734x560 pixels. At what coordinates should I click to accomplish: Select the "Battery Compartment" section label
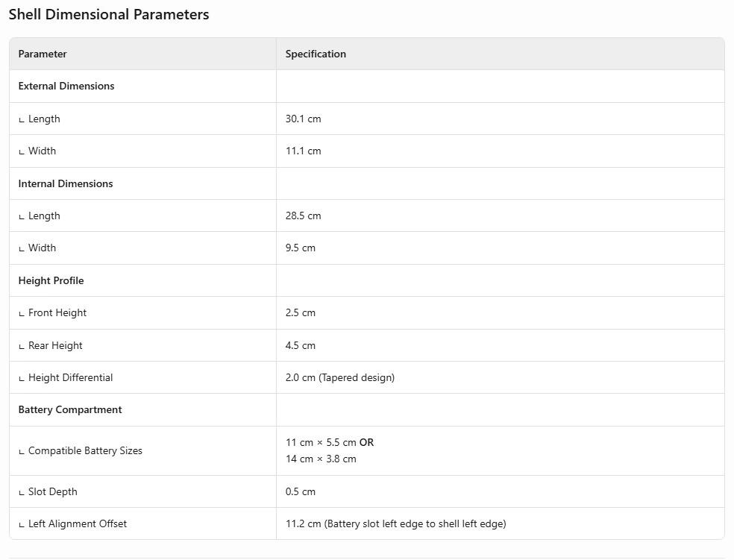pos(70,409)
